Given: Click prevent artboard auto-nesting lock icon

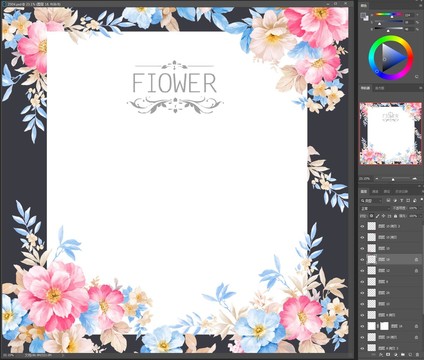Looking at the screenshot, I should 389,216.
